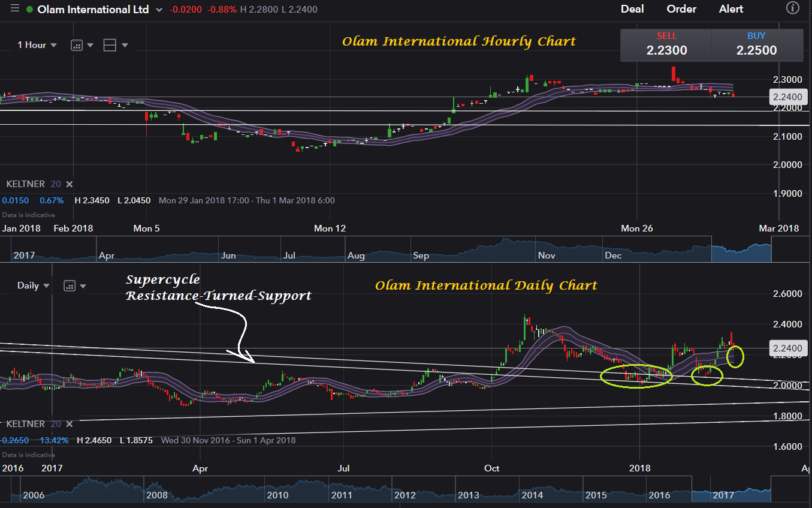Image resolution: width=812 pixels, height=508 pixels.
Task: Open the 1 Hour timeframe dropdown
Action: click(x=37, y=45)
